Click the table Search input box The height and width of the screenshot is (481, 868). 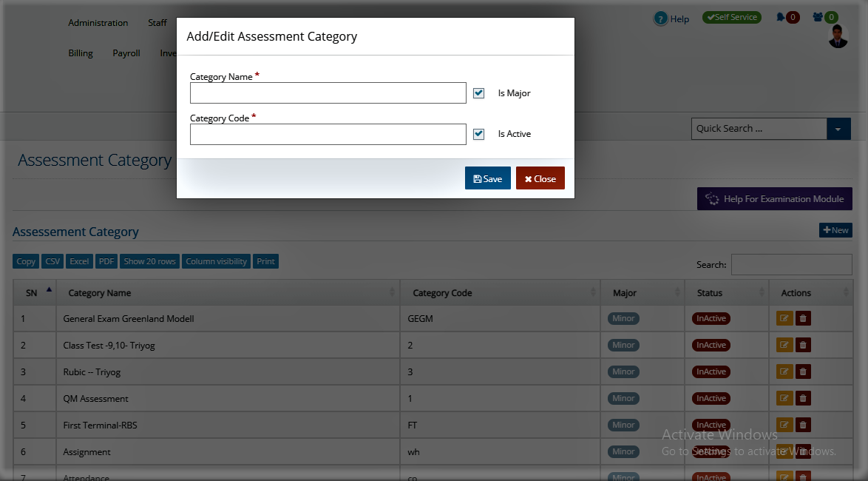[792, 264]
